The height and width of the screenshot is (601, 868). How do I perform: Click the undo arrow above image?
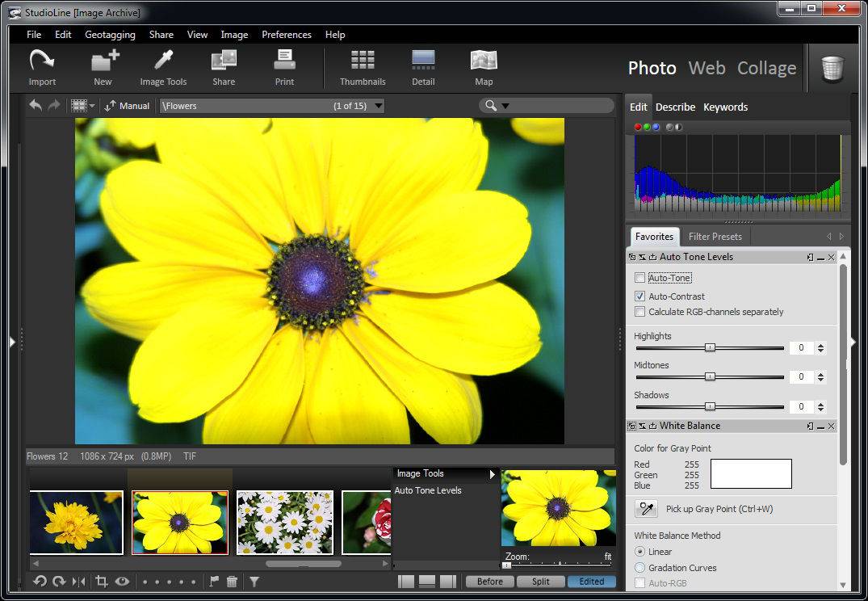36,105
